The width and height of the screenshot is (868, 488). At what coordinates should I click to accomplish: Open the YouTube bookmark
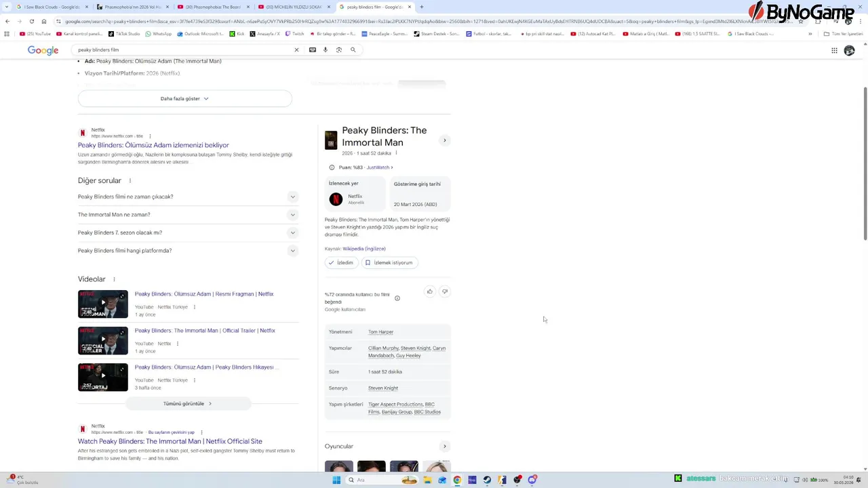35,34
